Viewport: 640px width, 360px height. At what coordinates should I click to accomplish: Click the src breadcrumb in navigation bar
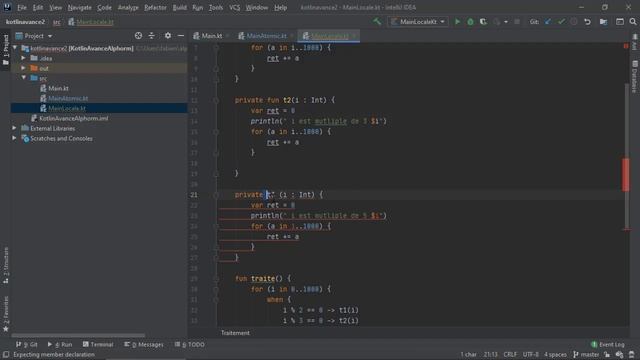(x=56, y=22)
